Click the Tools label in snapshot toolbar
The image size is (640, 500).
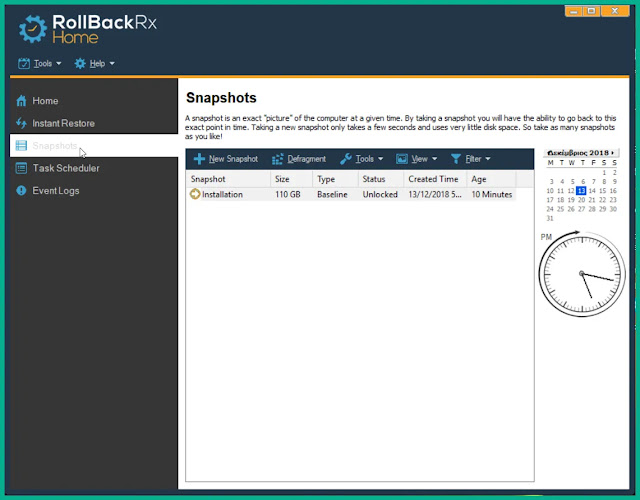point(364,159)
